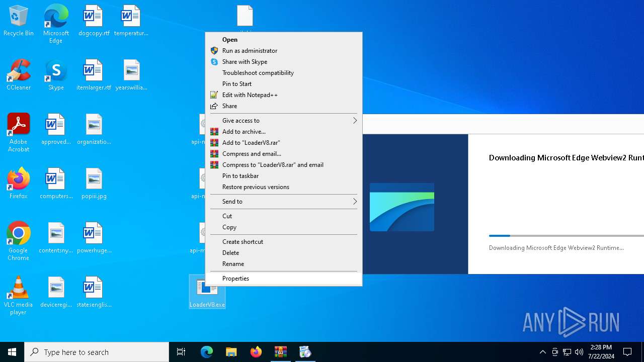Select itemlarger.rtf file icon
The image size is (644, 362).
(94, 75)
